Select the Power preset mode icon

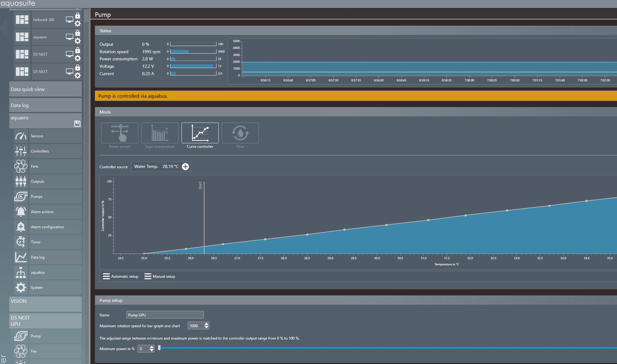(119, 133)
